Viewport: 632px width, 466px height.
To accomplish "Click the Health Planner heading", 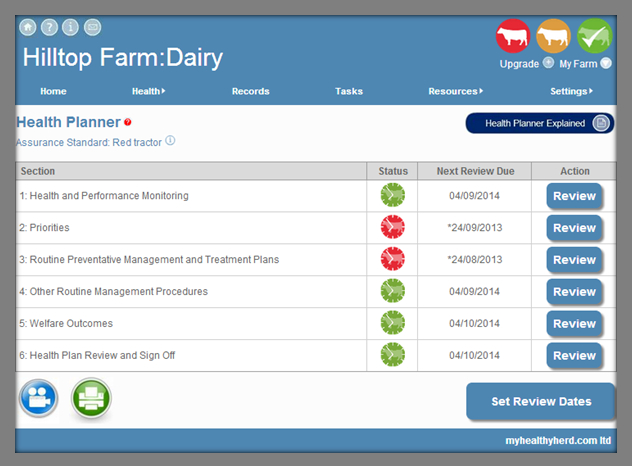I will pos(69,122).
